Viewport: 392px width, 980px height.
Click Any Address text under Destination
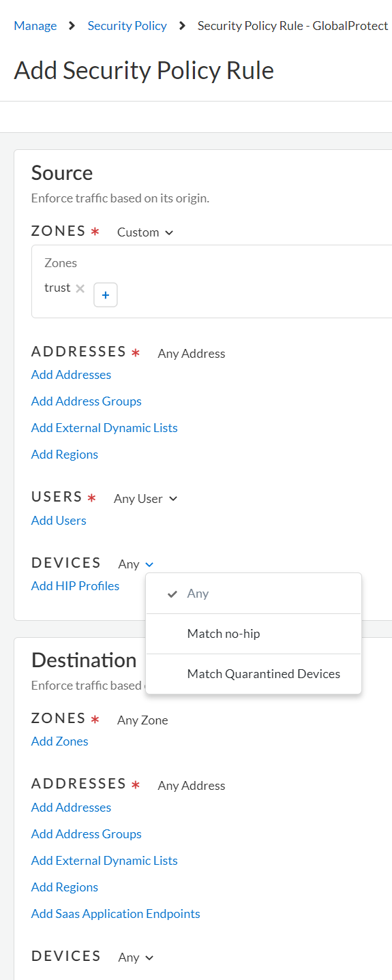coord(192,786)
